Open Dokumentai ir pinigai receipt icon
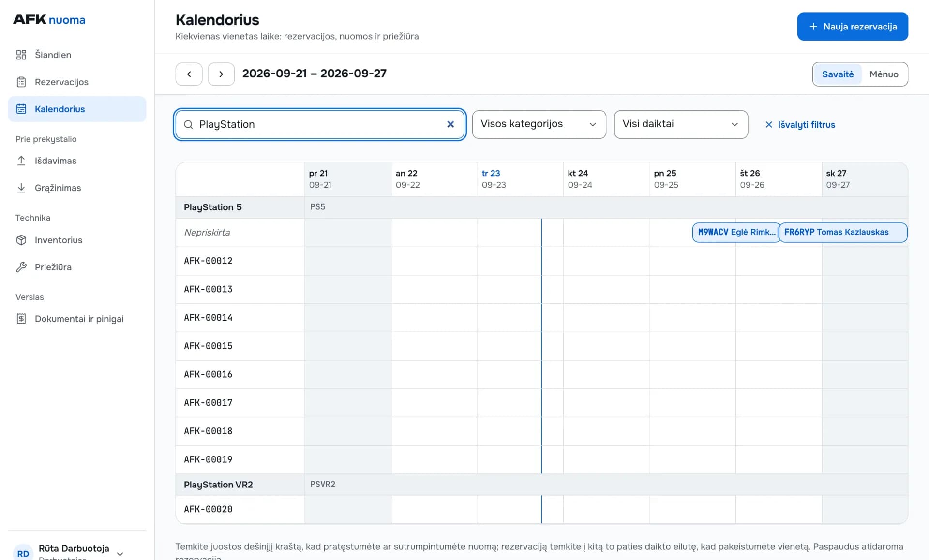Viewport: 929px width, 560px height. tap(21, 319)
